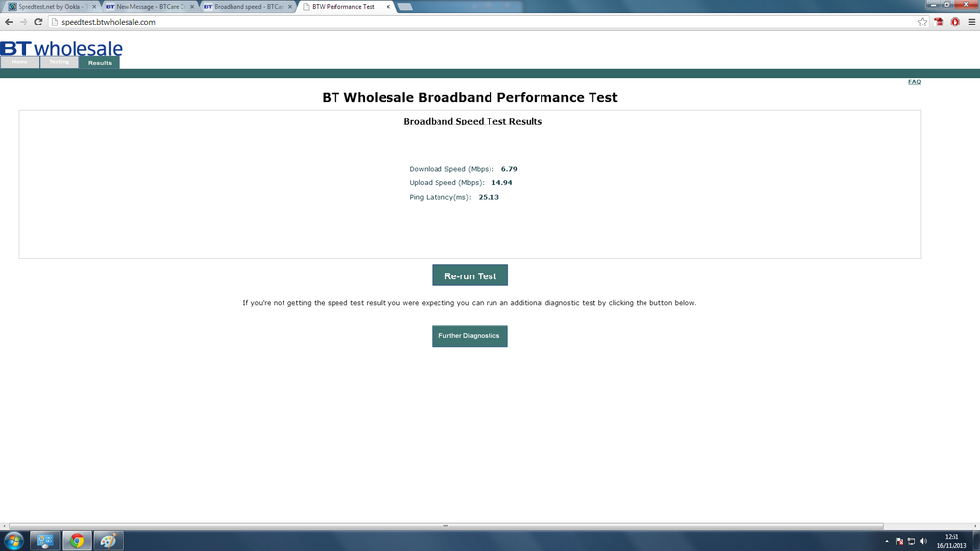980x551 pixels.
Task: Switch to the Speedtest.net by Ookla tab
Action: pos(50,6)
